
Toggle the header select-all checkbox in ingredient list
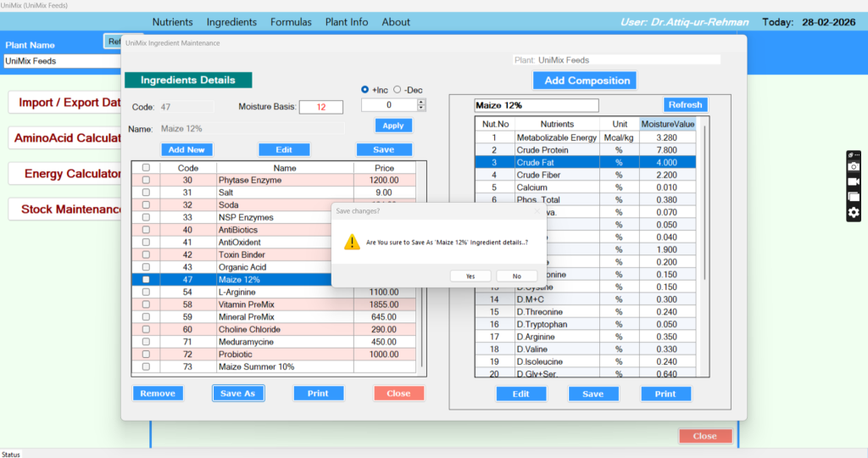click(x=146, y=168)
